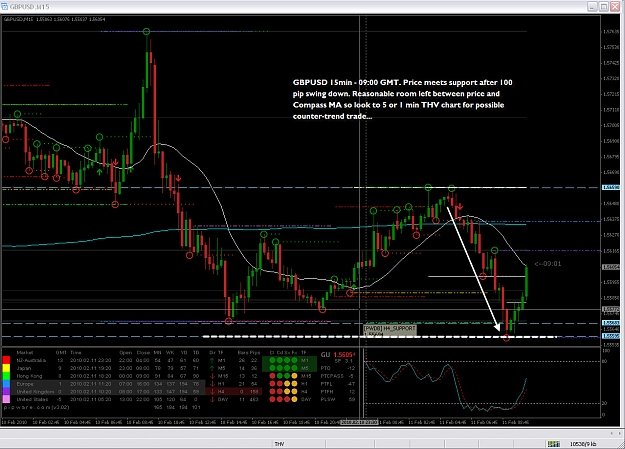This screenshot has width=625, height=449.
Task: Close the GBPUSD,M15 chart window
Action: (x=615, y=6)
